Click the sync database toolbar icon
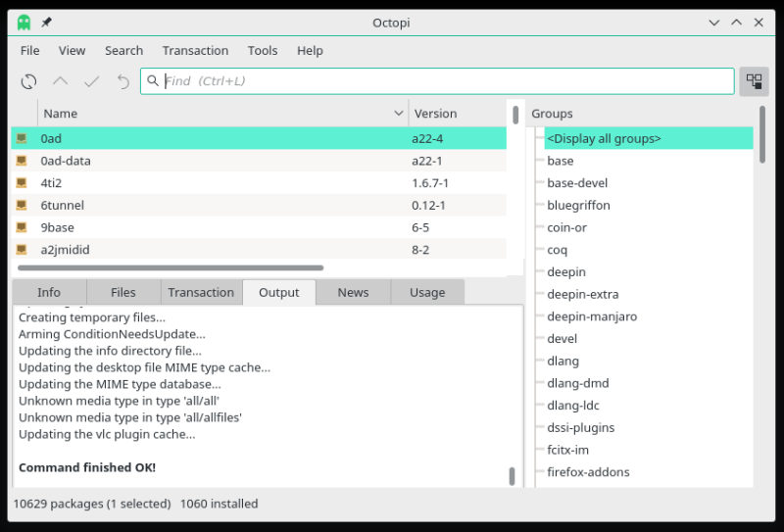This screenshot has height=532, width=784. (28, 81)
